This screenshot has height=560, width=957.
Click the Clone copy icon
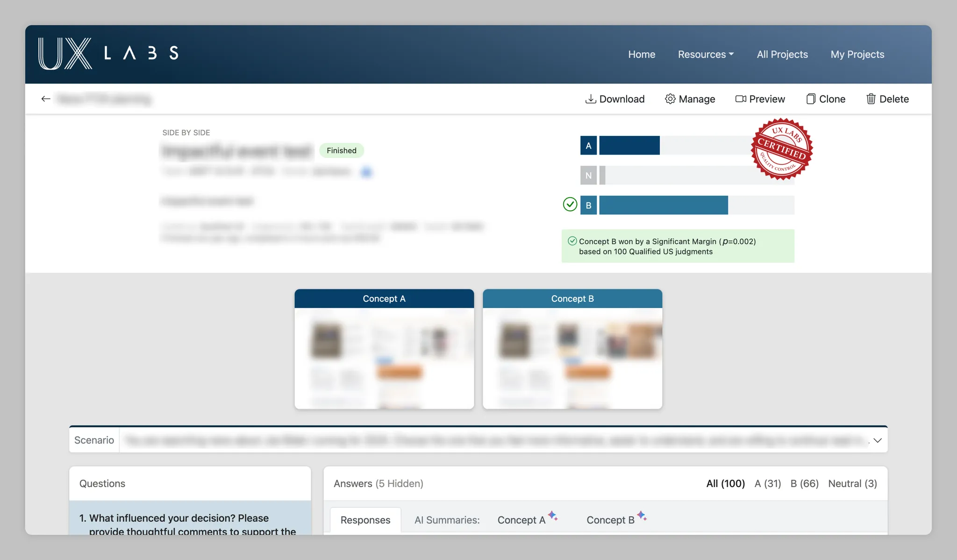pos(811,99)
